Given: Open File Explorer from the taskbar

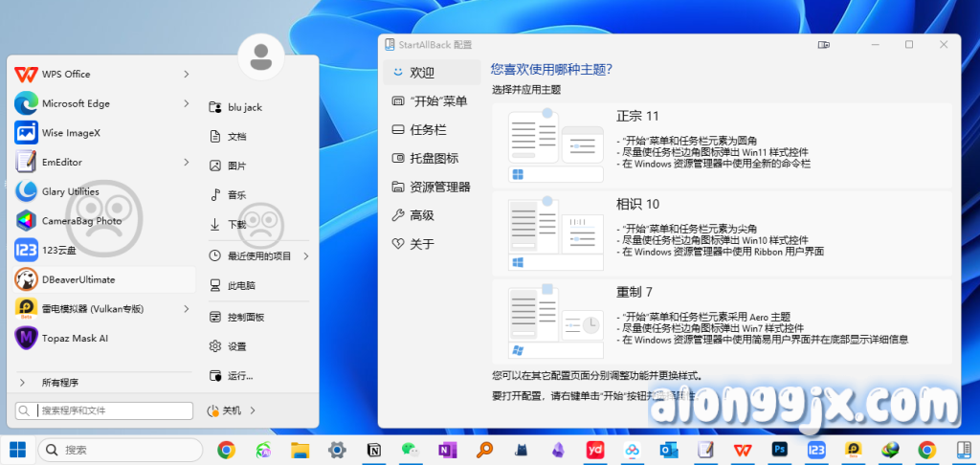Looking at the screenshot, I should click(301, 450).
